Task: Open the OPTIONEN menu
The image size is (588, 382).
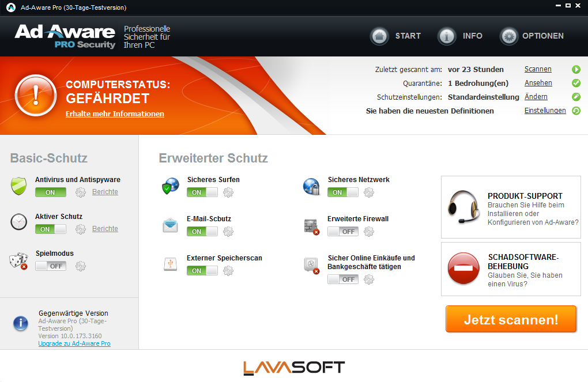Action: 532,36
